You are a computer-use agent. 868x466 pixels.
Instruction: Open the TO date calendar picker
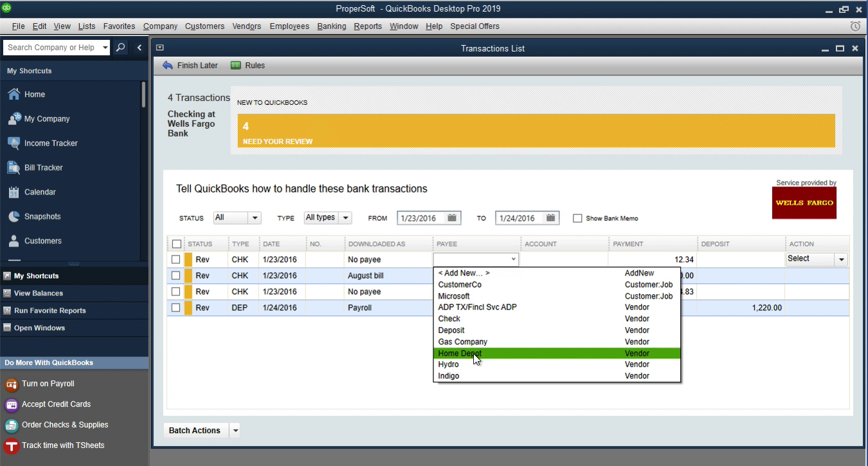550,218
